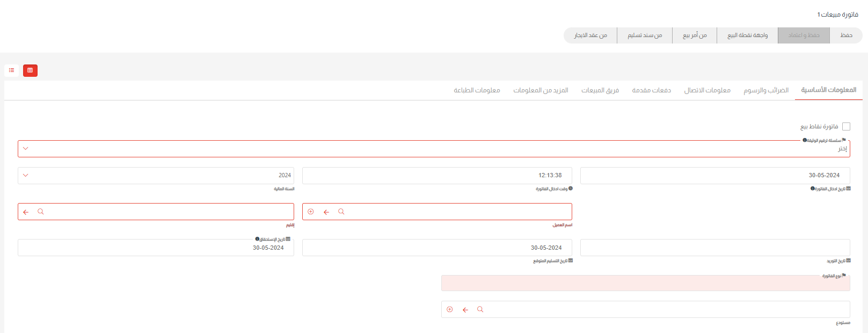Click the invoice type (نوع الفاتورة) field

click(x=645, y=284)
